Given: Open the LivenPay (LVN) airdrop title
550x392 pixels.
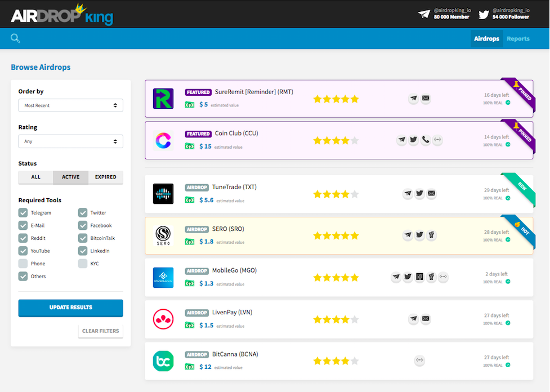Looking at the screenshot, I should 232,313.
